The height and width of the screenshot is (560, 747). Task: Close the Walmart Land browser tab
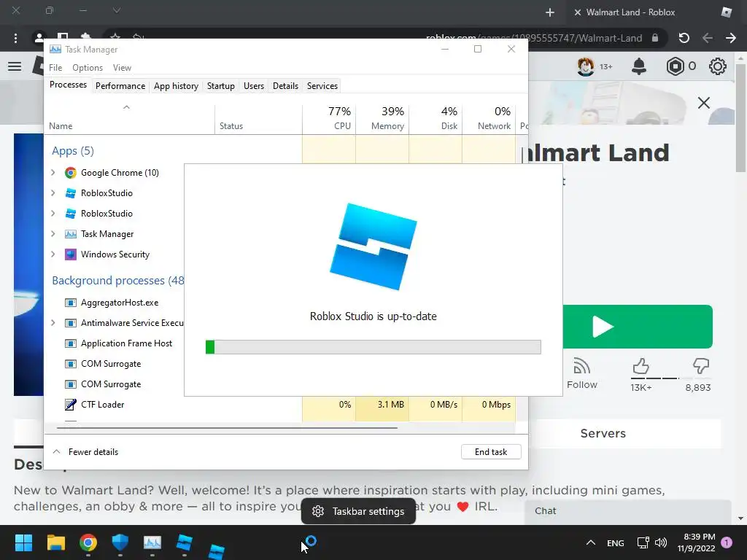(578, 12)
